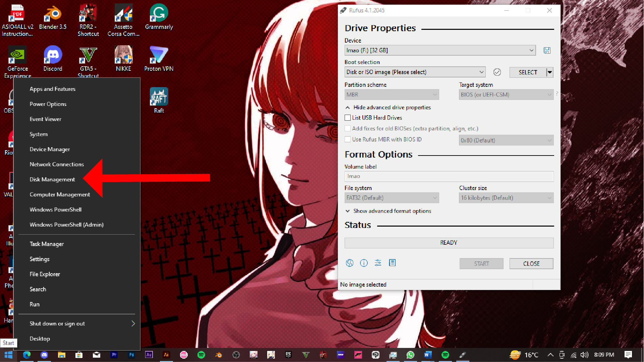Select the NIKKE desktop icon
644x362 pixels.
coord(123,59)
